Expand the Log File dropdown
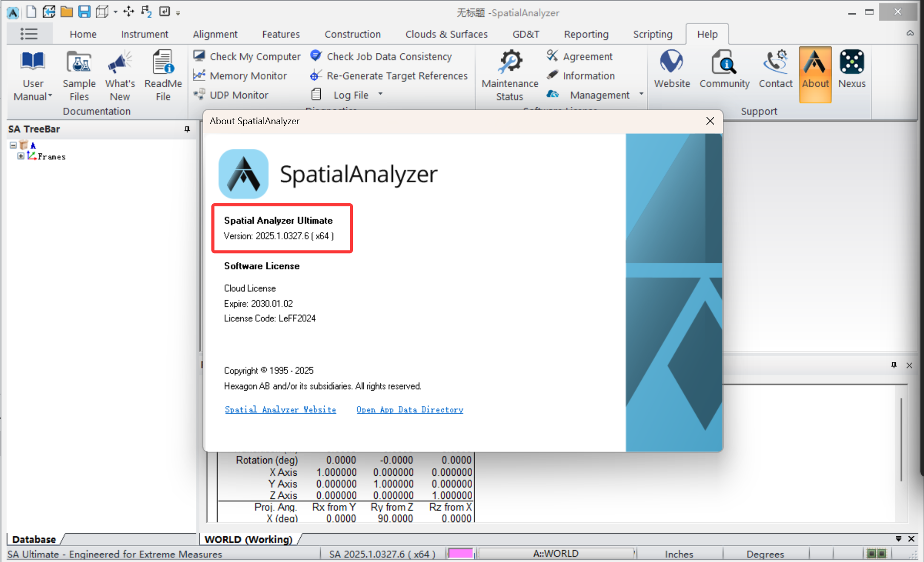 [381, 94]
